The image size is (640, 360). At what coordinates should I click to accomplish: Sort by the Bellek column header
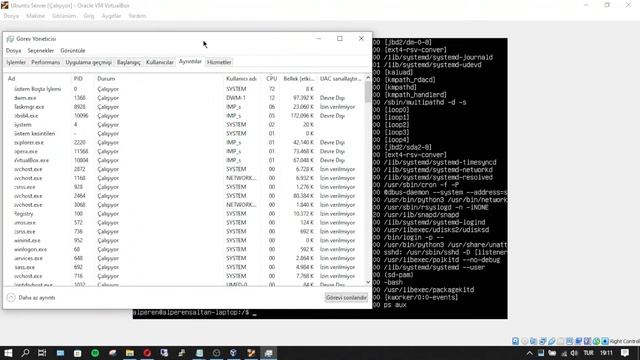[299, 79]
